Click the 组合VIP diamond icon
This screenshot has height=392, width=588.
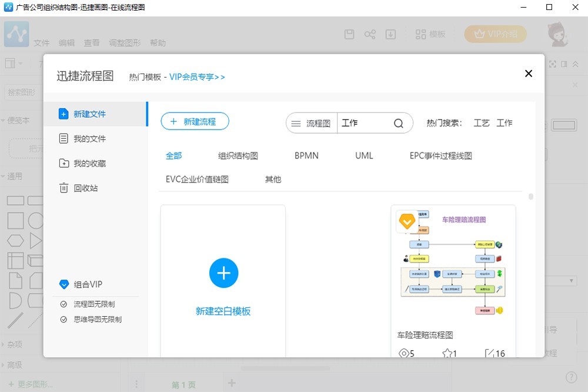65,285
